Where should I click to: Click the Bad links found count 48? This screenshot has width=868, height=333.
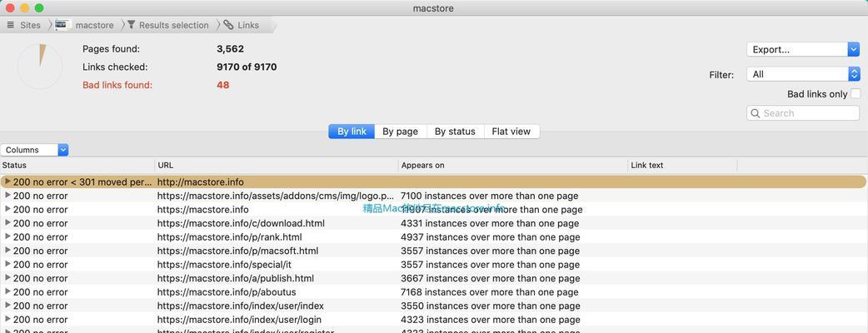(223, 85)
